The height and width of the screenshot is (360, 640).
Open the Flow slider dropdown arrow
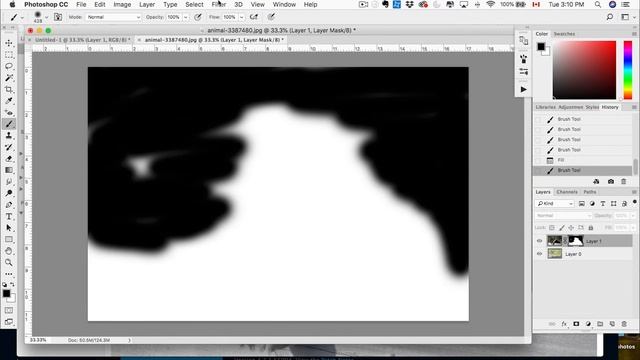tap(242, 17)
